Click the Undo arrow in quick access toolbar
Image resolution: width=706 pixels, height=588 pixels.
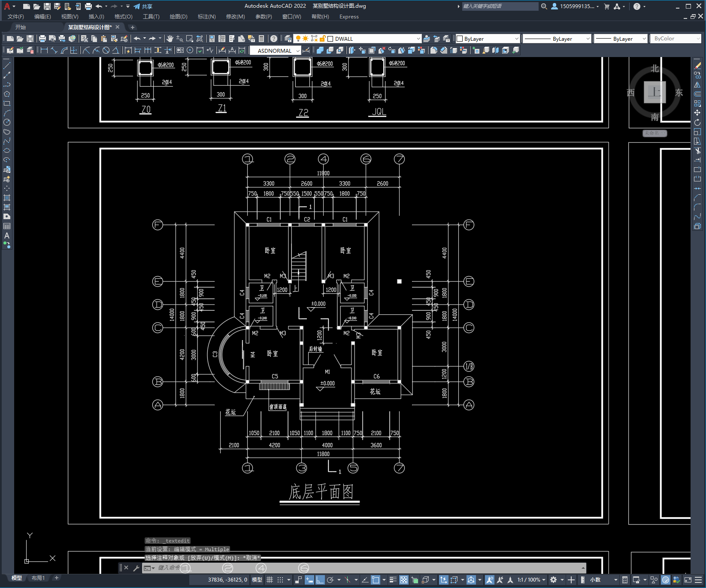click(99, 6)
